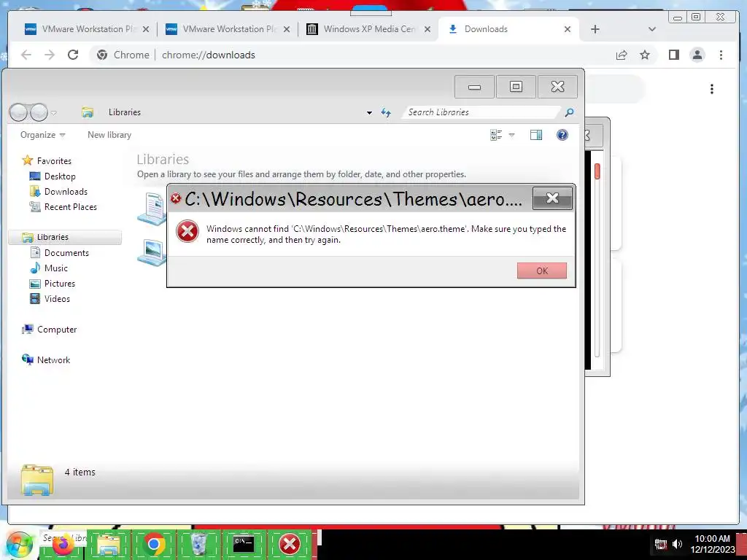Open the recent pages dropdown arrow
Screen dimensions: 747x560
pyautogui.click(x=54, y=113)
